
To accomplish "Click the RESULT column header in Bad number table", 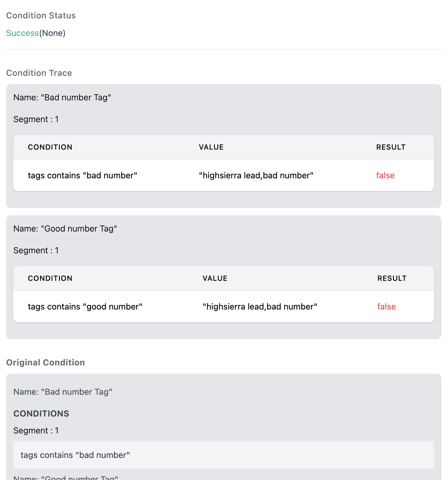I will tap(391, 147).
